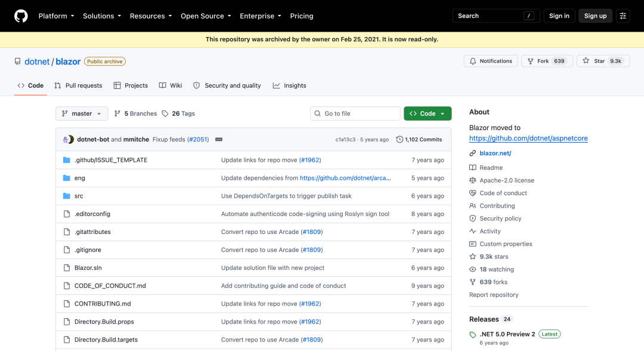This screenshot has height=351, width=644.
Task: Focus the Go to file field
Action: (355, 113)
